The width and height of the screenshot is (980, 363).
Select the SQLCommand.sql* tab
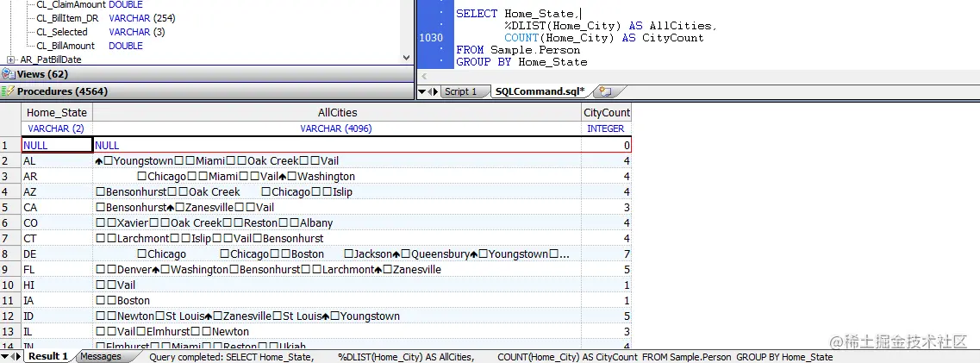[x=540, y=92]
